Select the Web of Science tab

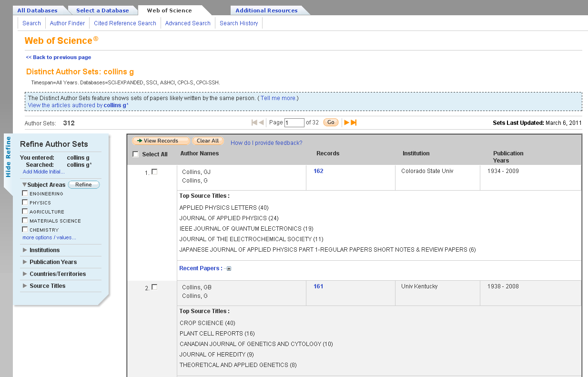point(170,10)
